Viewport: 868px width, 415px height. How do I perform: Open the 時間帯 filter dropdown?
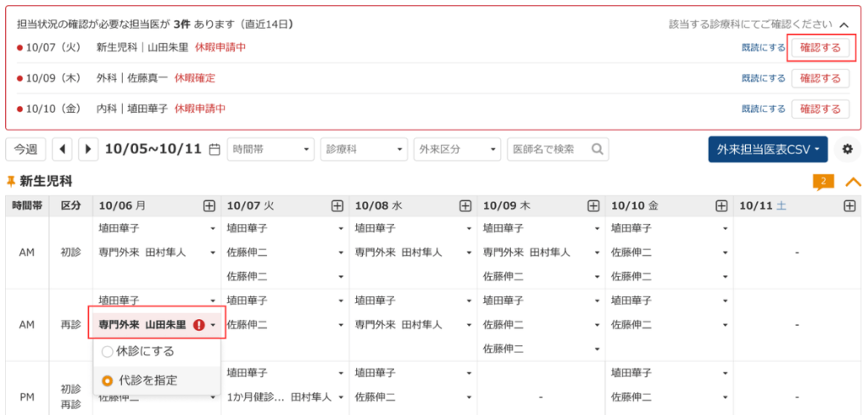tap(270, 149)
